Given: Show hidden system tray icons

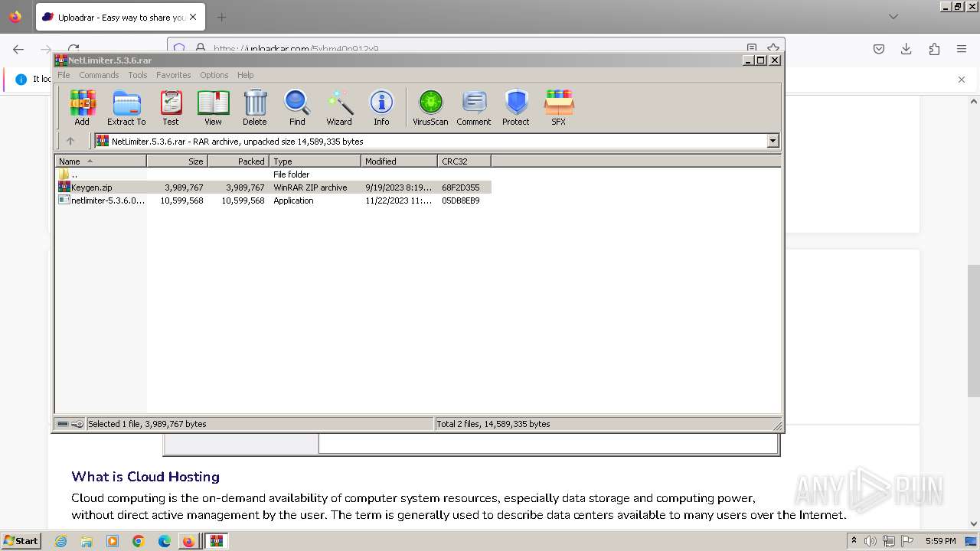Looking at the screenshot, I should coord(854,541).
